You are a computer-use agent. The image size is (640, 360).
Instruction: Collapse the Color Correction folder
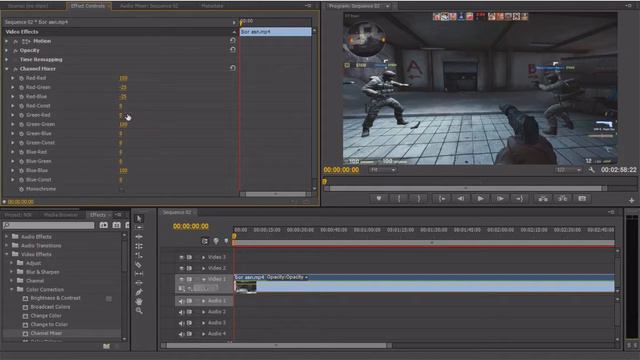point(11,289)
